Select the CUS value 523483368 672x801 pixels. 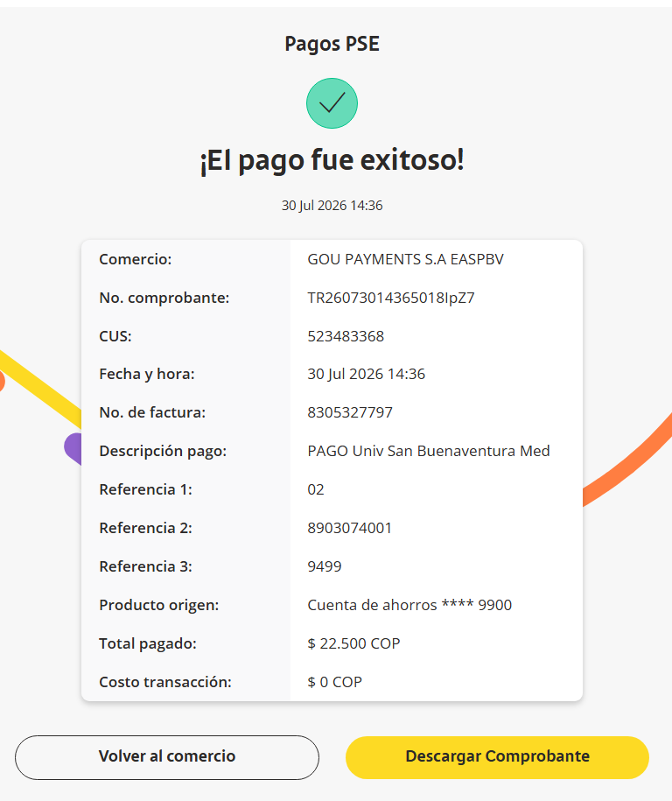point(346,336)
